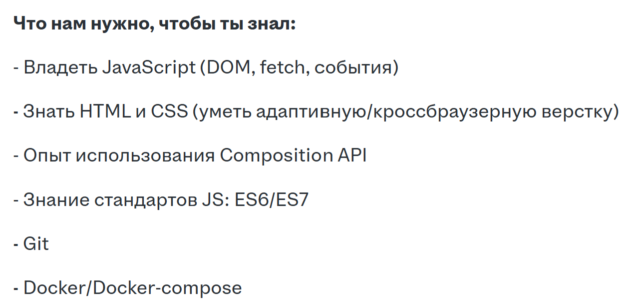Image resolution: width=644 pixels, height=308 pixels.
Task: Click the text "JS:"
Action: (216, 199)
